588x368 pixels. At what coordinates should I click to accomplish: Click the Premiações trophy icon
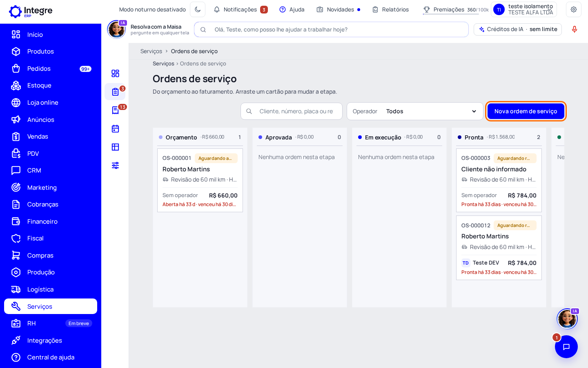click(427, 9)
